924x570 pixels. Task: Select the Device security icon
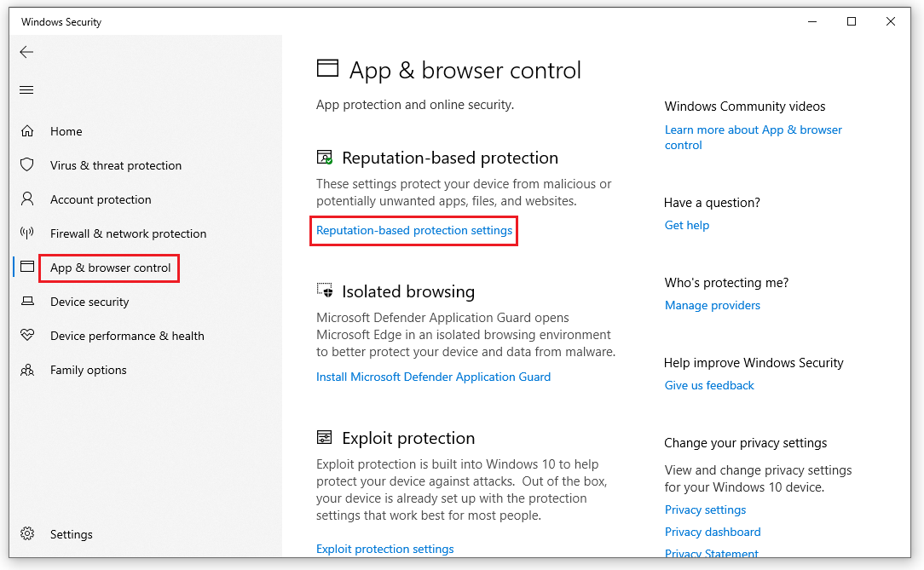27,302
